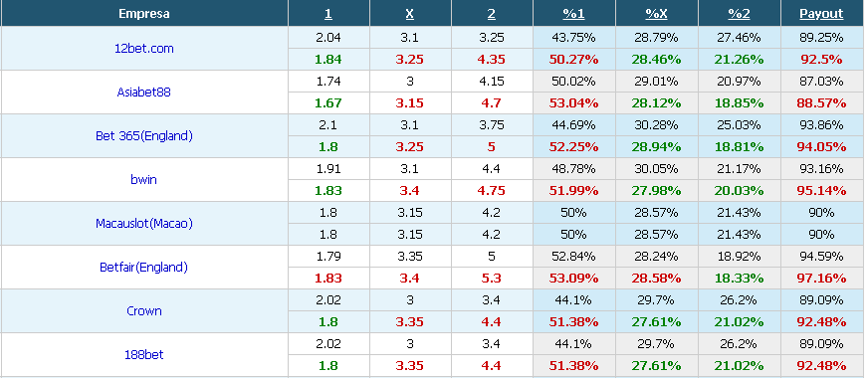Screen dimensions: 868x378
Task: Sort by the 1 column header
Action: click(328, 14)
